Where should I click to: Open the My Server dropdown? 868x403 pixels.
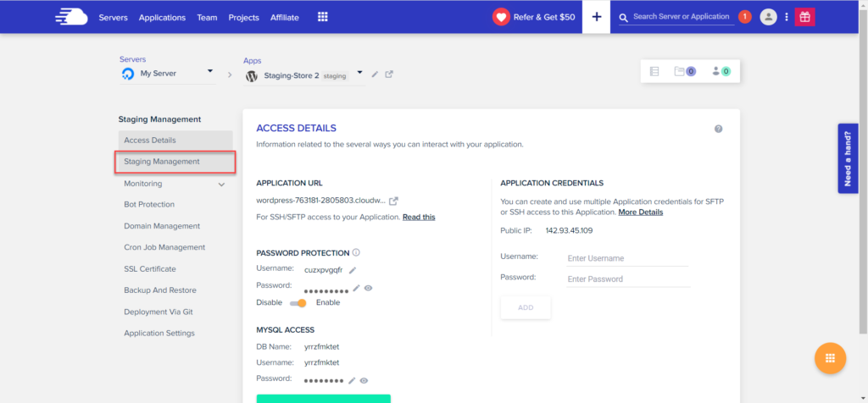[210, 71]
